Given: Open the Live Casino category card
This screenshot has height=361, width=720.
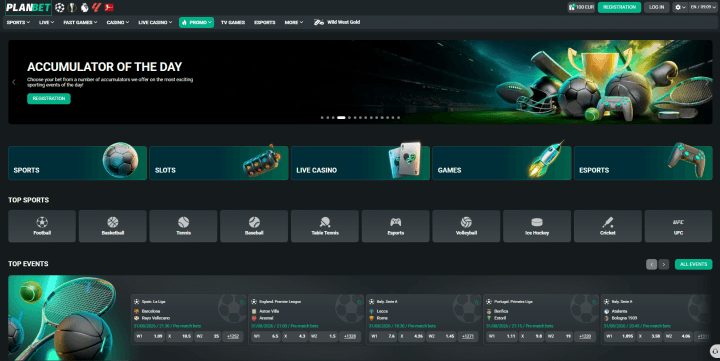Looking at the screenshot, I should [x=360, y=163].
